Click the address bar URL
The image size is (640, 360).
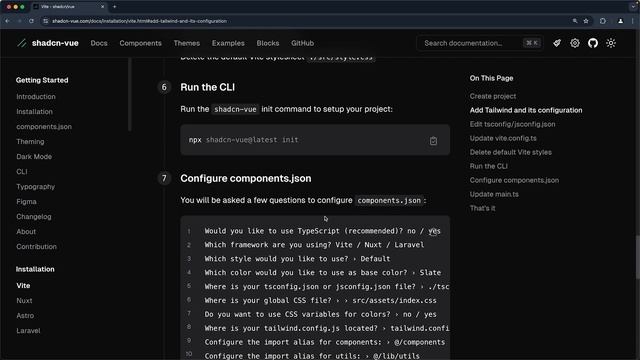139,21
